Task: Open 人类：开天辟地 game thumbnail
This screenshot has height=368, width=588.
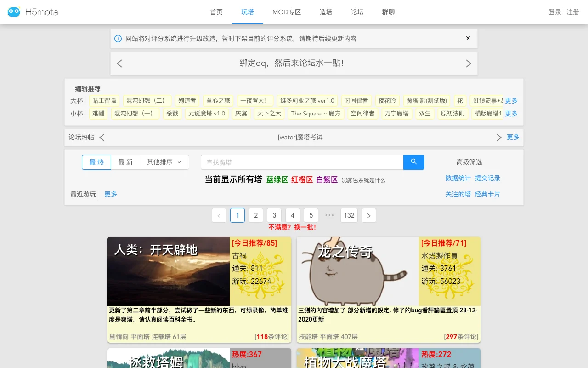Action: click(x=169, y=271)
